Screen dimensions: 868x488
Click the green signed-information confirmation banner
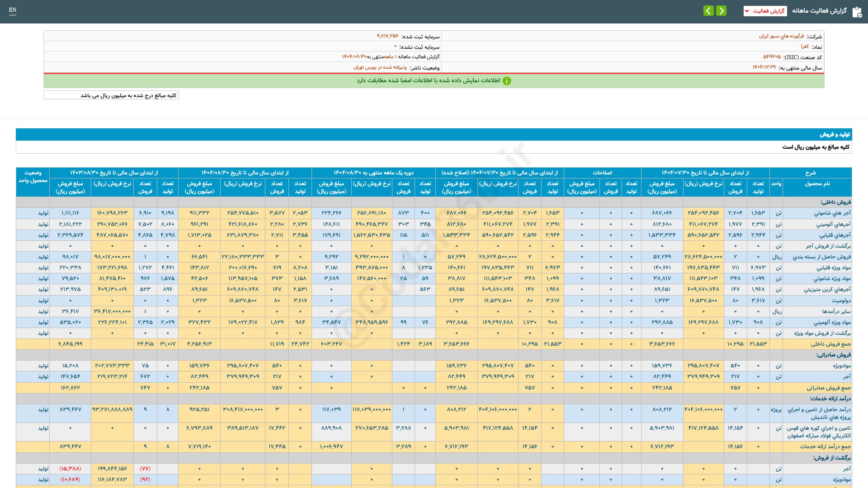point(434,81)
